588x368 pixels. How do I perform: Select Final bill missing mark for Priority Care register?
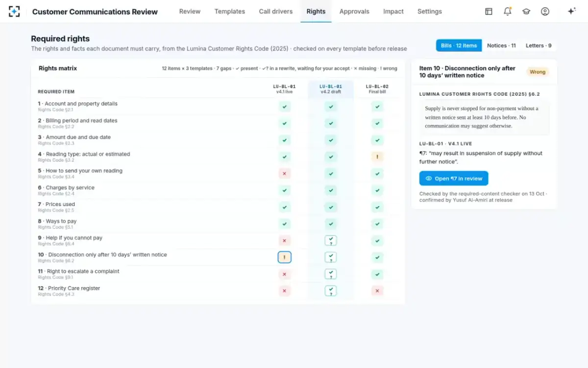click(377, 290)
